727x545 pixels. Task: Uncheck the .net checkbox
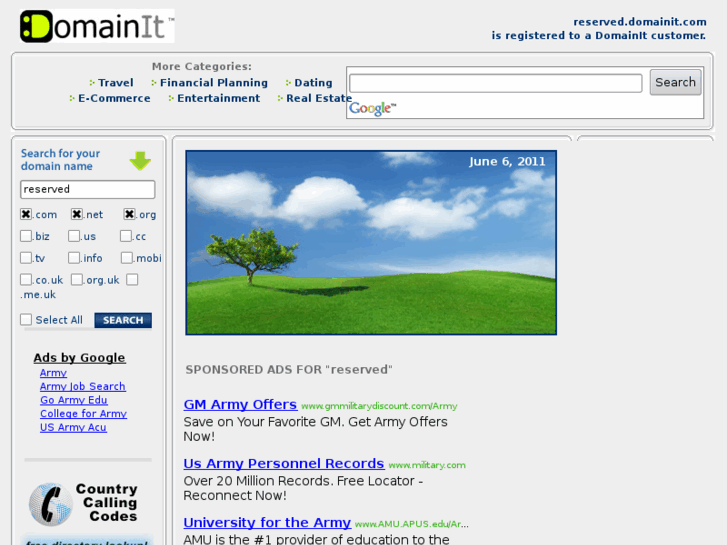coord(77,214)
